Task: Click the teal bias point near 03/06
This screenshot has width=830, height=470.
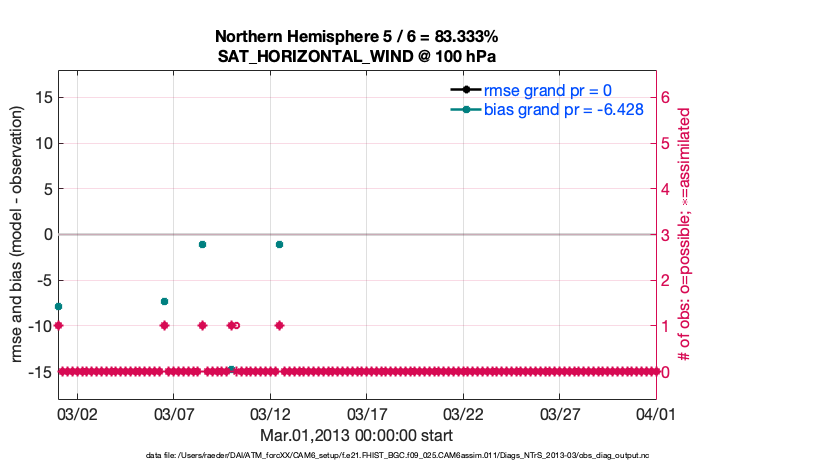Action: (164, 301)
